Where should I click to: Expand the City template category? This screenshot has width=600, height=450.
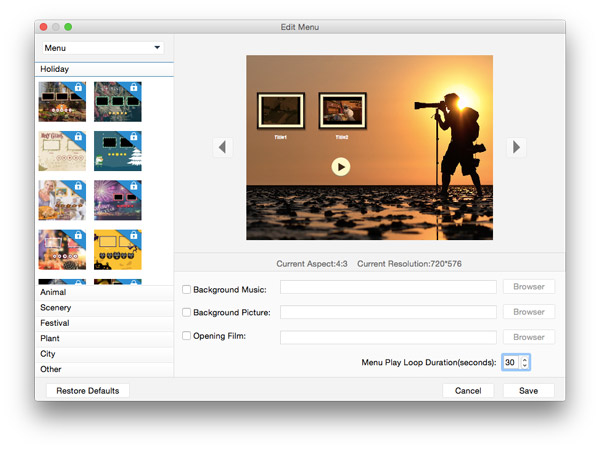tap(104, 354)
